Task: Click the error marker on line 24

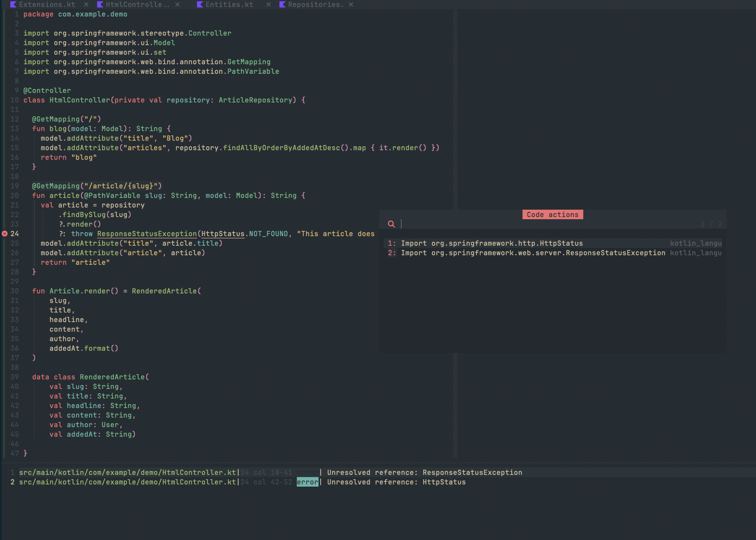Action: [x=5, y=234]
